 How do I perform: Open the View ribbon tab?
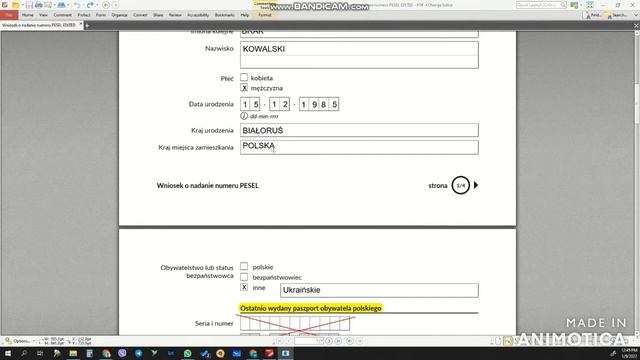point(43,15)
